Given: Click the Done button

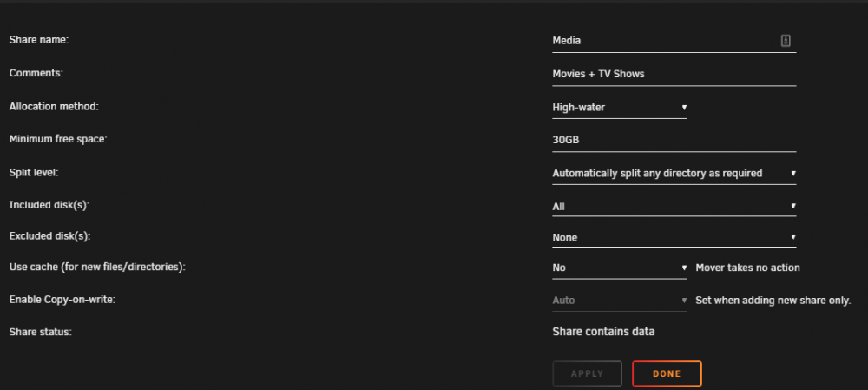Looking at the screenshot, I should coord(667,374).
